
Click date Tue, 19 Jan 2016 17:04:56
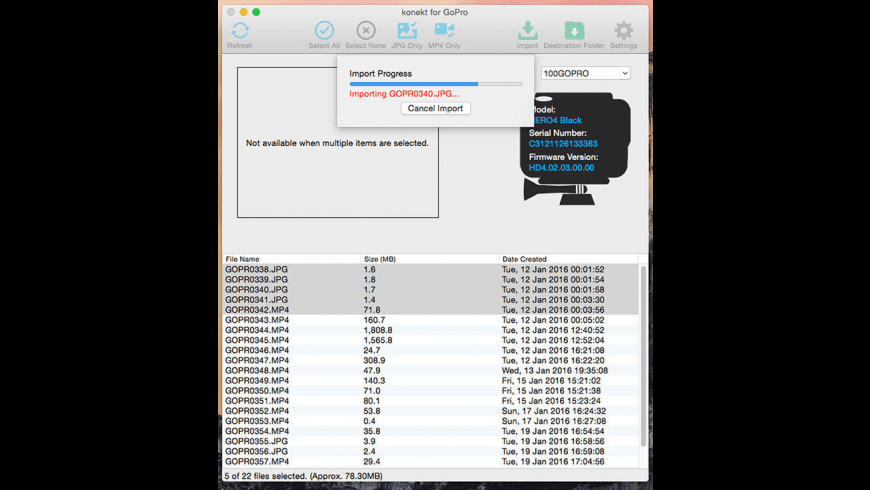pos(553,461)
